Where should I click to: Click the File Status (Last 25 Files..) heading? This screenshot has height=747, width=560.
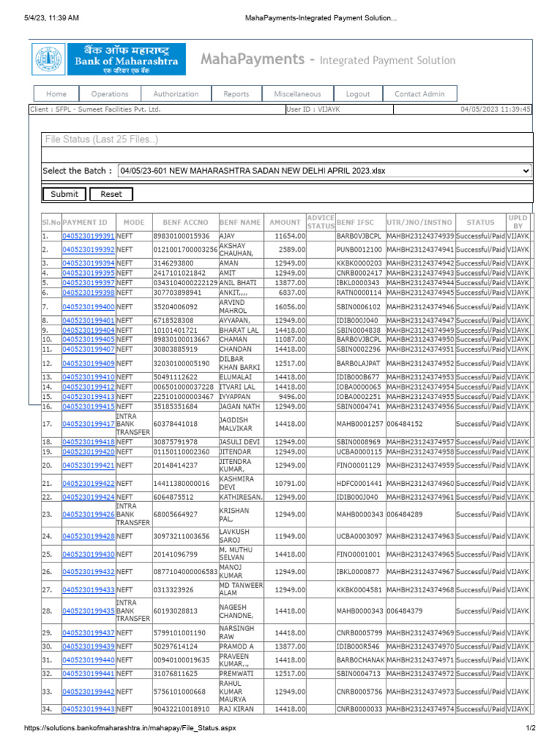[101, 139]
